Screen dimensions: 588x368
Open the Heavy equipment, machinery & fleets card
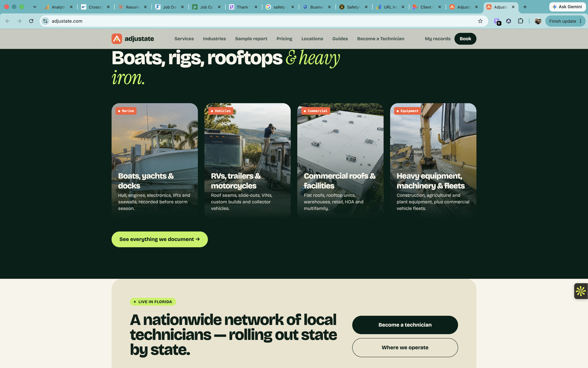tap(433, 161)
